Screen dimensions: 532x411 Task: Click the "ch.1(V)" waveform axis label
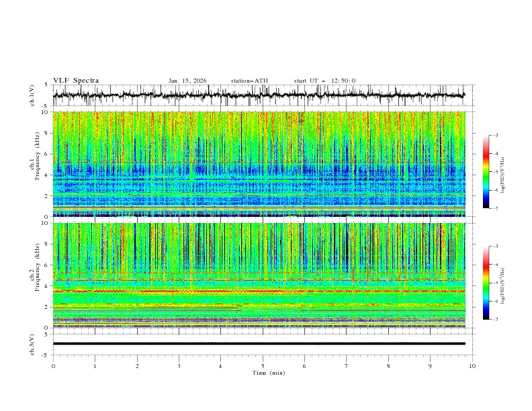point(32,95)
